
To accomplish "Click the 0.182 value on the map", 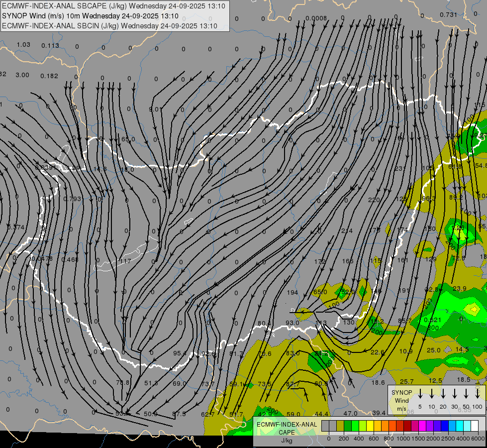I will pyautogui.click(x=49, y=76).
